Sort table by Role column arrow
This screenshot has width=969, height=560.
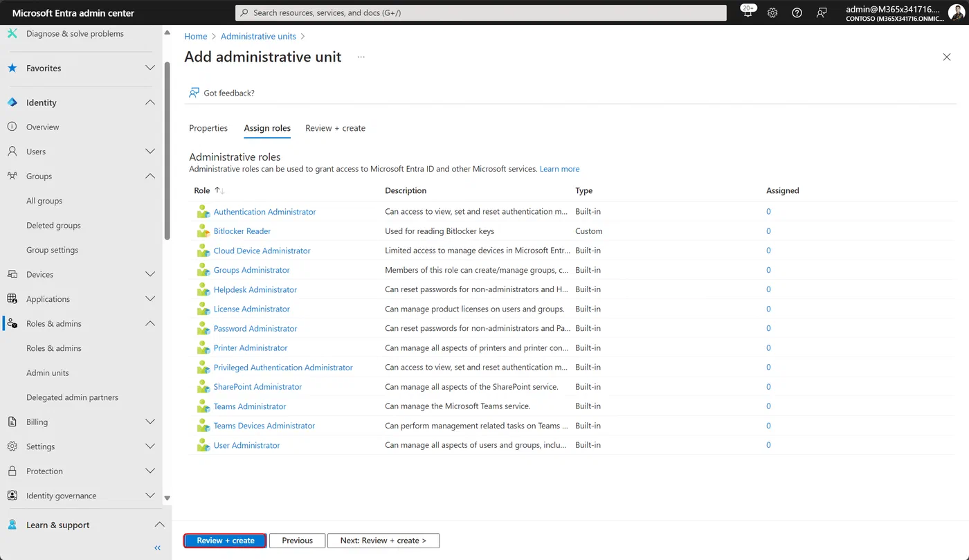(219, 190)
